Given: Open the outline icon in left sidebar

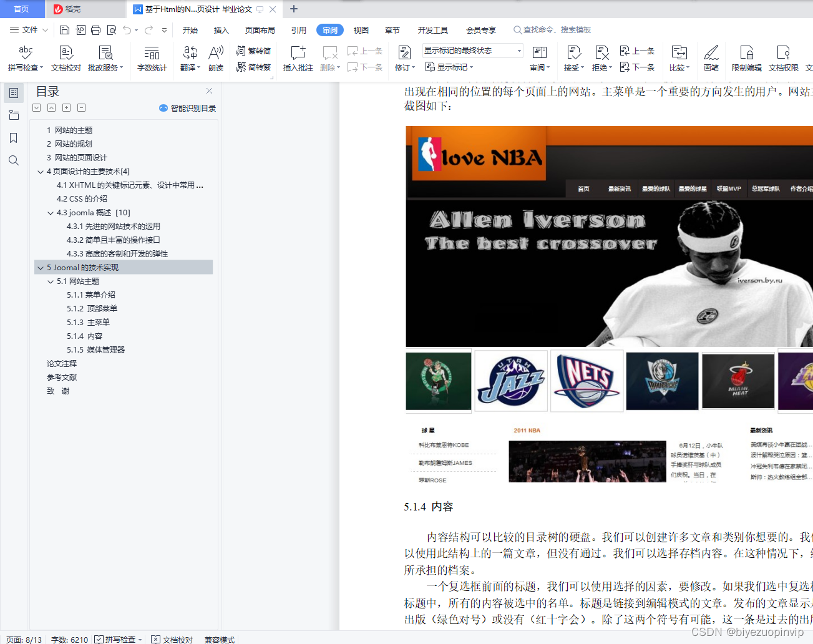Looking at the screenshot, I should point(14,93).
